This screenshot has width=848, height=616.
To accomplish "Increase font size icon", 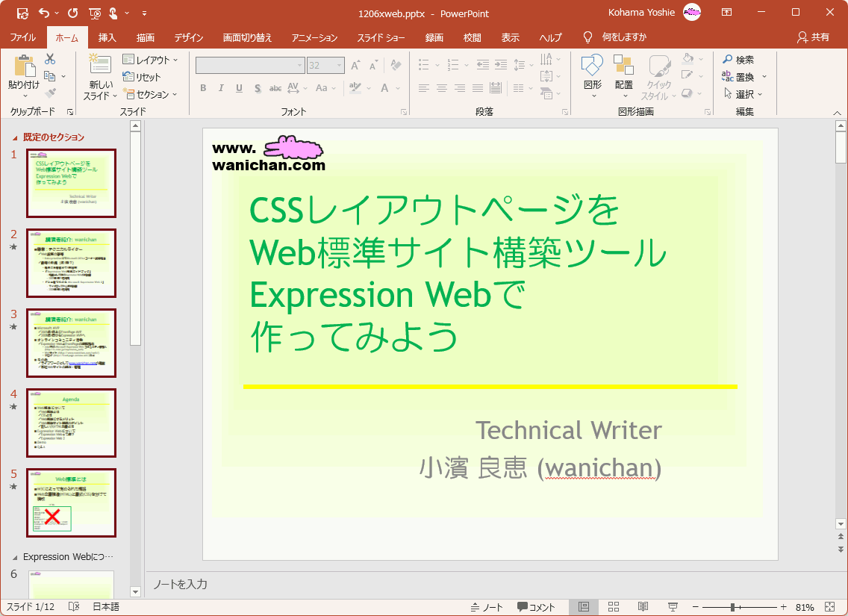I will tap(355, 66).
